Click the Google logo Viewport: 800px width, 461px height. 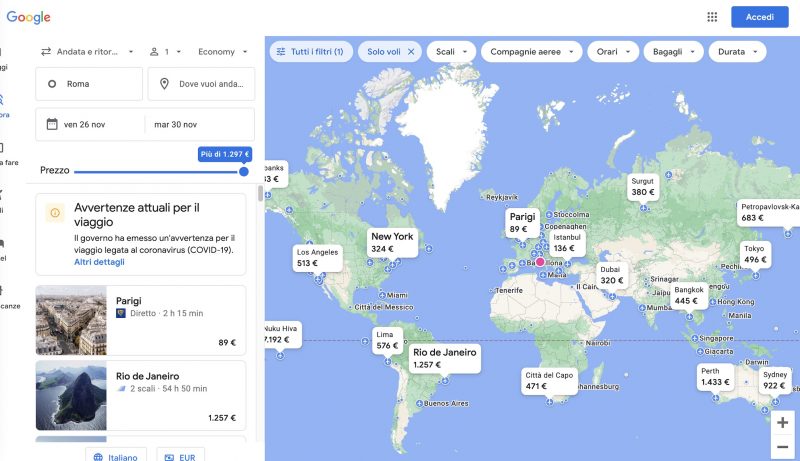[28, 17]
